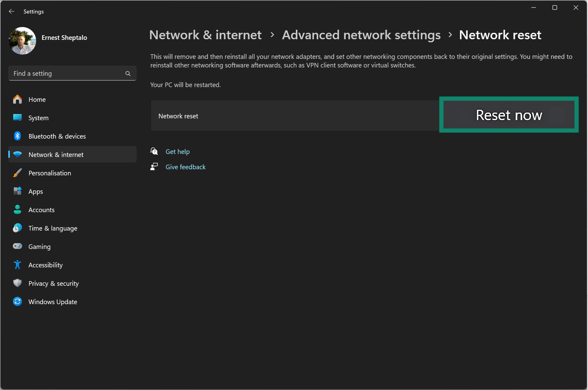Click the Accessibility figure icon

(17, 265)
